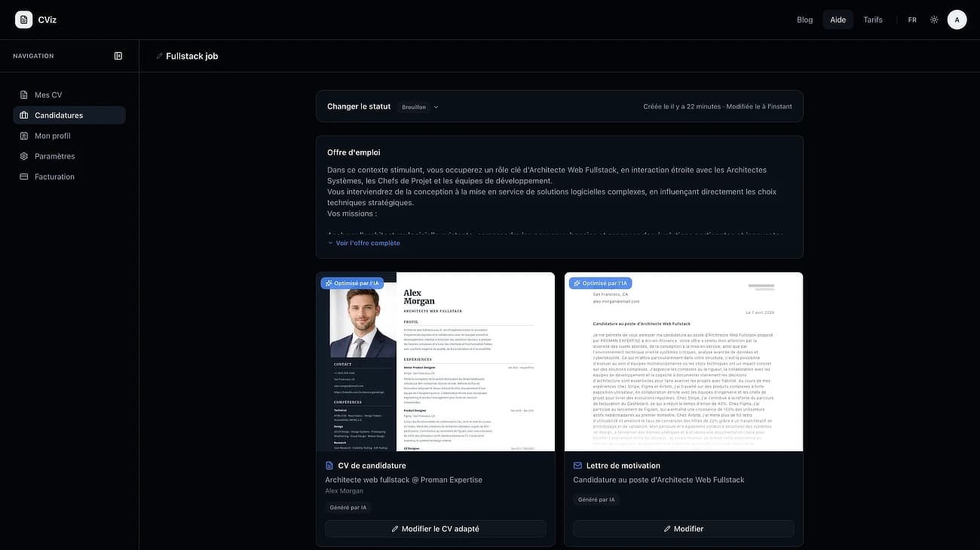The image size is (980, 550).
Task: Collapse the navigation sidebar panel icon
Action: [118, 56]
